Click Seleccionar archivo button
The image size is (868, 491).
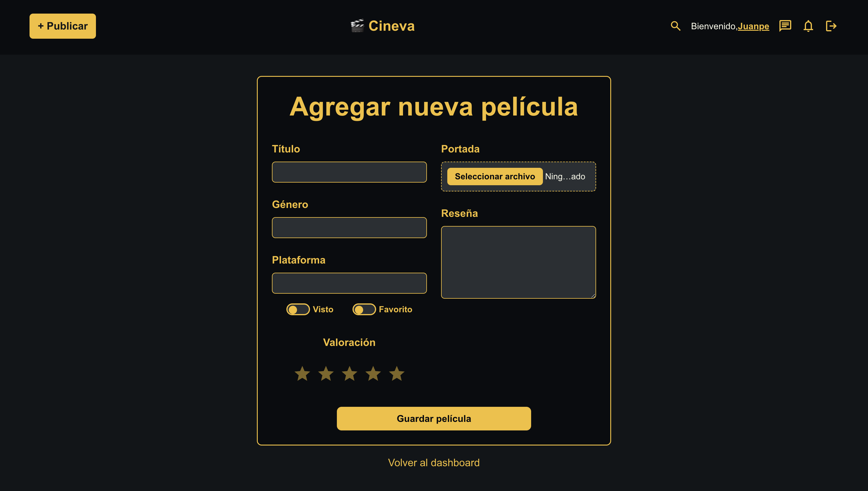coord(495,176)
